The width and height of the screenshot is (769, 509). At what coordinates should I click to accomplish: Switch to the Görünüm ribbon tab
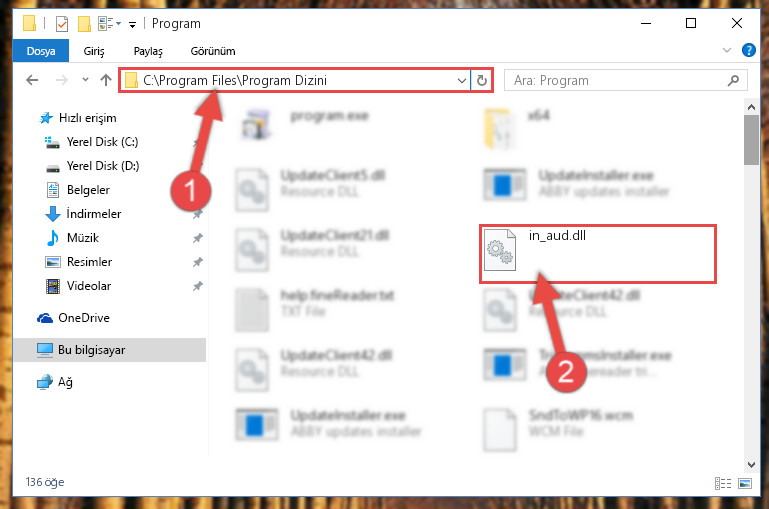[213, 51]
